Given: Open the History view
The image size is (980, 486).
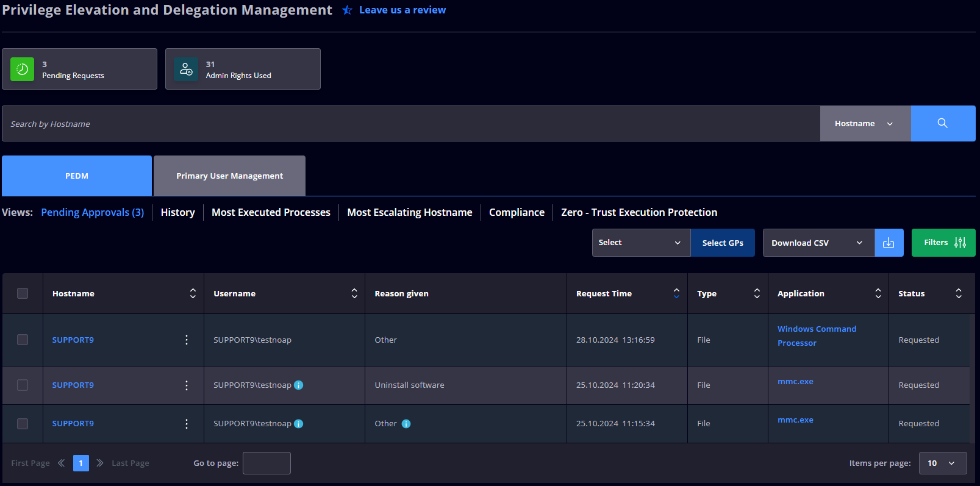Looking at the screenshot, I should coord(178,212).
